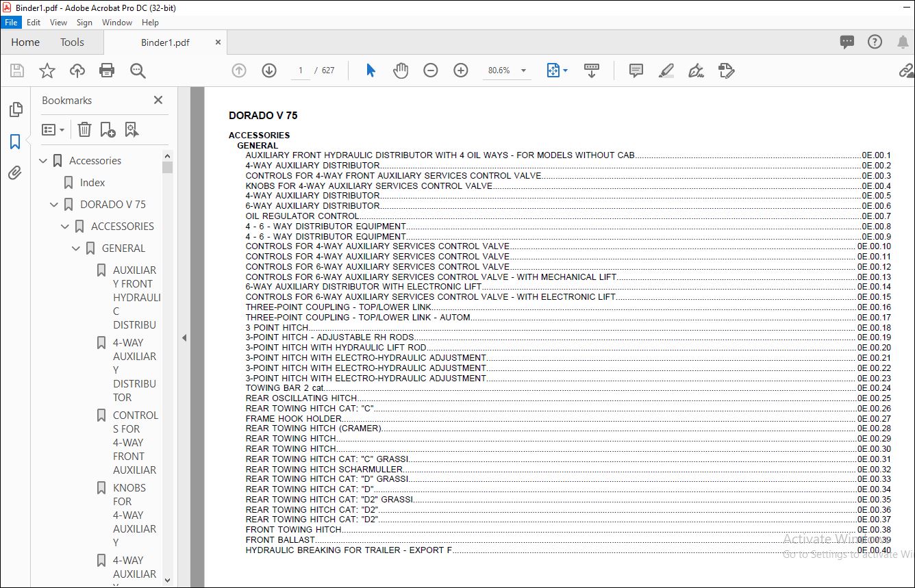This screenshot has width=915, height=588.
Task: Zoom in with the plus button
Action: pyautogui.click(x=461, y=71)
